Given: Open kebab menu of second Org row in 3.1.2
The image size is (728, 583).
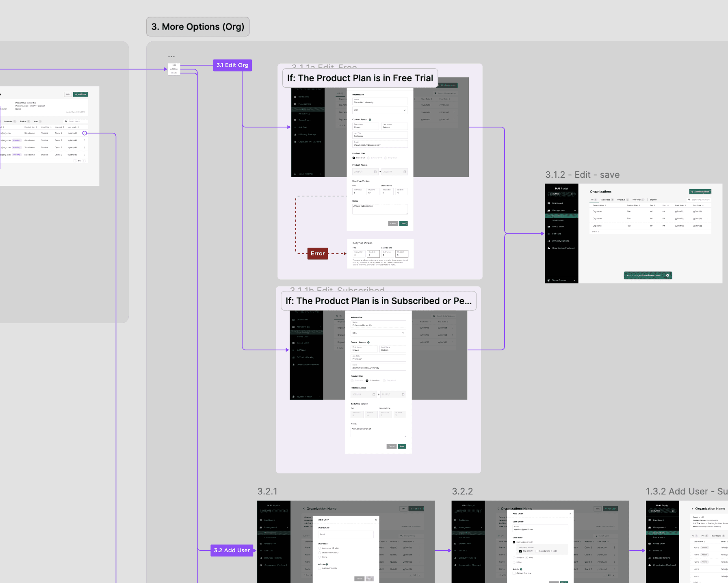Looking at the screenshot, I should click(708, 218).
